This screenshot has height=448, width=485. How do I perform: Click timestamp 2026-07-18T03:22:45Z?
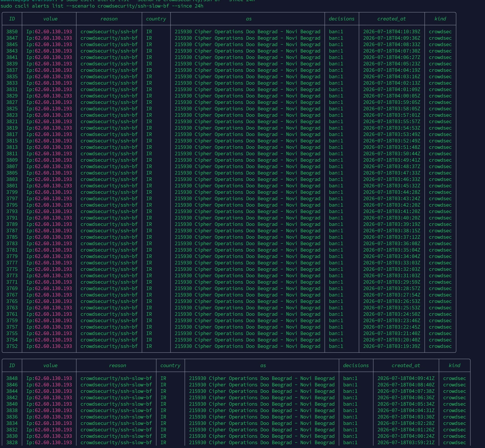point(391,327)
